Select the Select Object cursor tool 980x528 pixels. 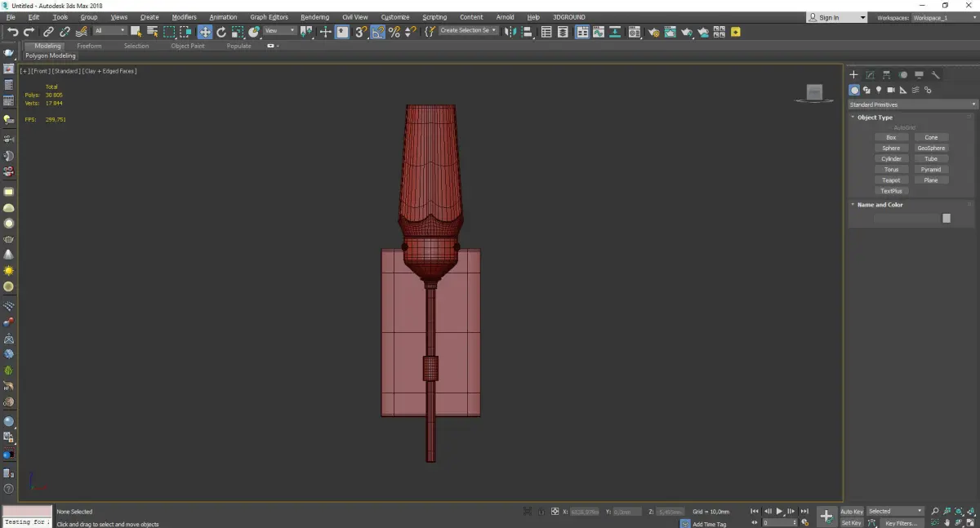click(x=136, y=32)
